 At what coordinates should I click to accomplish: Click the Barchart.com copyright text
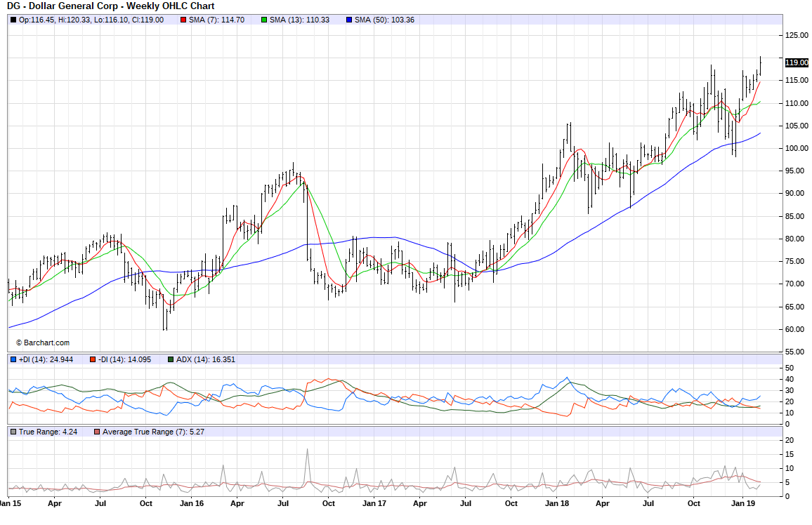pos(42,343)
